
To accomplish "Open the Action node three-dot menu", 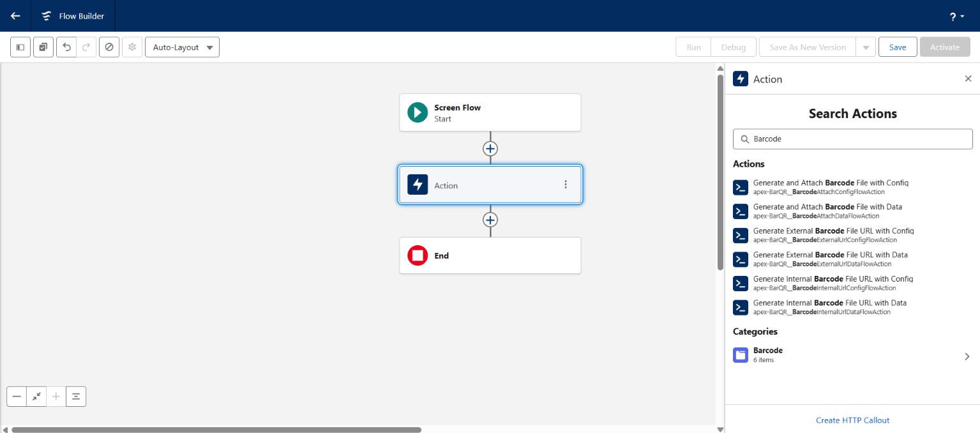I will 565,185.
